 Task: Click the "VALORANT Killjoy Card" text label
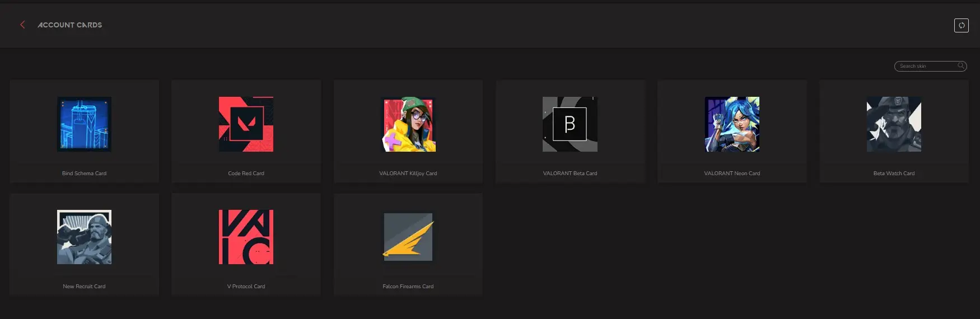[408, 173]
